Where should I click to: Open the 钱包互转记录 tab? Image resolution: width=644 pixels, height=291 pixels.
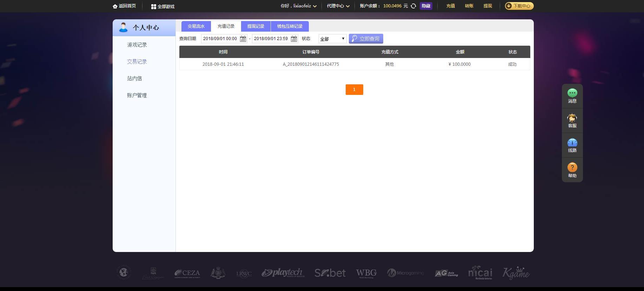tap(290, 26)
